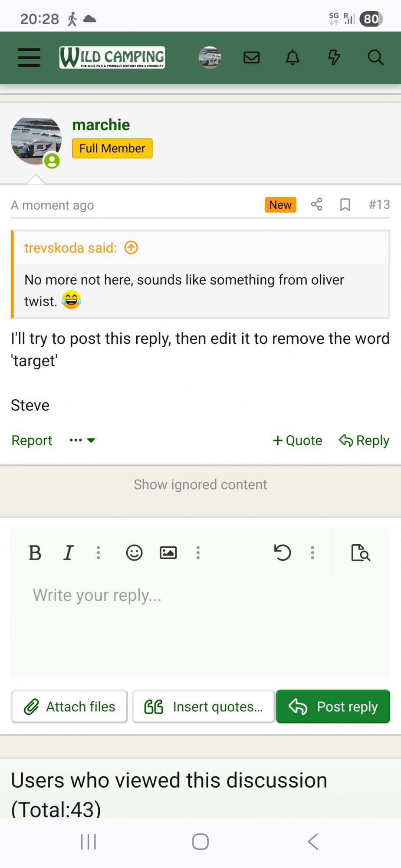Toggle italic formatting in the editor
The width and height of the screenshot is (401, 868).
[x=68, y=552]
